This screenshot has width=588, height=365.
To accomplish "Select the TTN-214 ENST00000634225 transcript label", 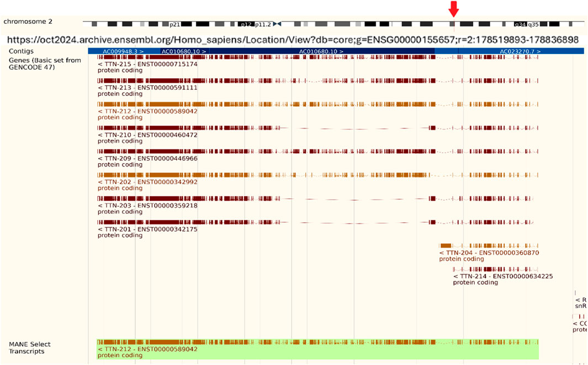I will (503, 276).
